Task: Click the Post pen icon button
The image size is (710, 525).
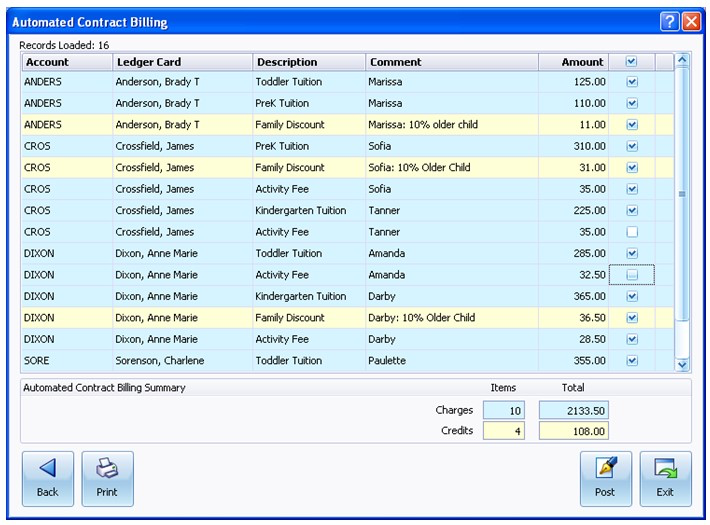Action: pyautogui.click(x=605, y=478)
